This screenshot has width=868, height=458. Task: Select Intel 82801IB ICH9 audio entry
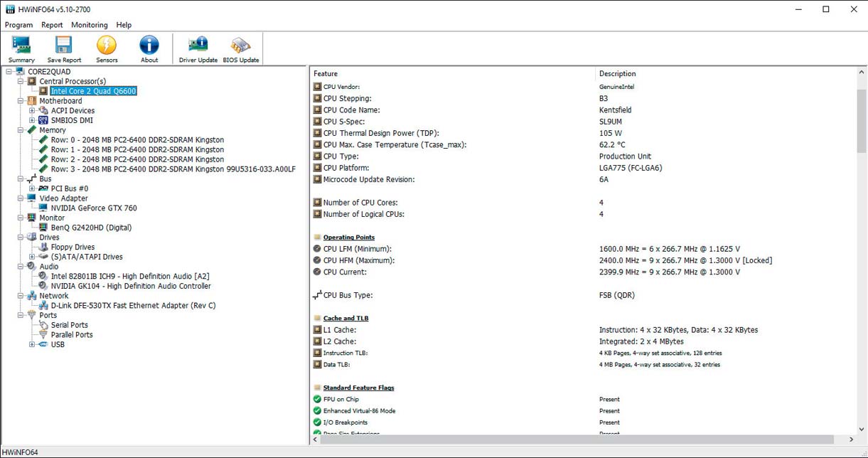(x=129, y=276)
